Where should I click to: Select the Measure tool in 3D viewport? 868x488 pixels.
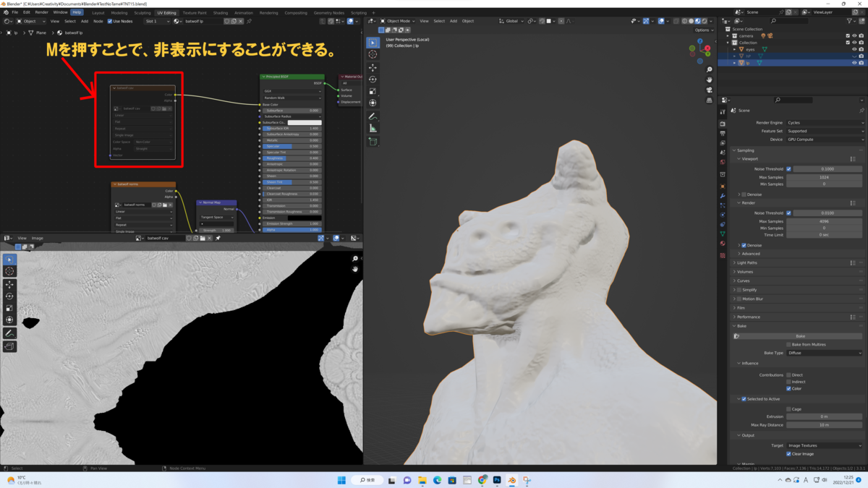point(373,128)
